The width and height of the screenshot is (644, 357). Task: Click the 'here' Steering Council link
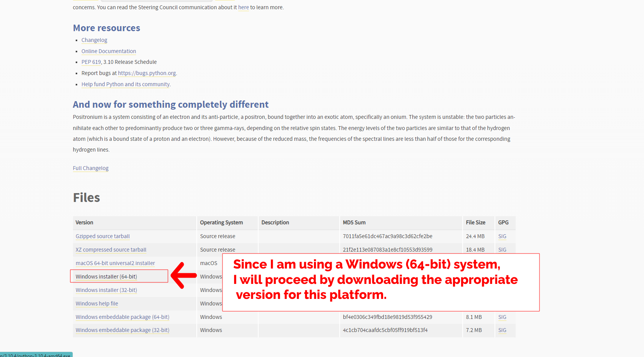(243, 7)
